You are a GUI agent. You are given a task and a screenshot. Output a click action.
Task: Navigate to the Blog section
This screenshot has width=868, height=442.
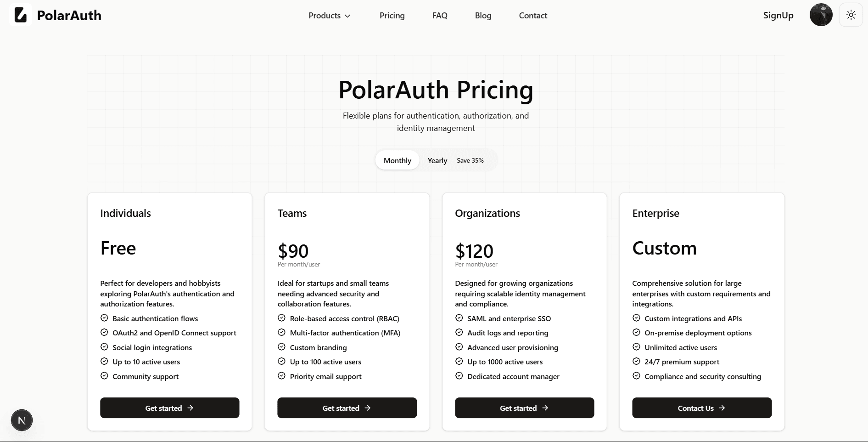click(x=483, y=15)
